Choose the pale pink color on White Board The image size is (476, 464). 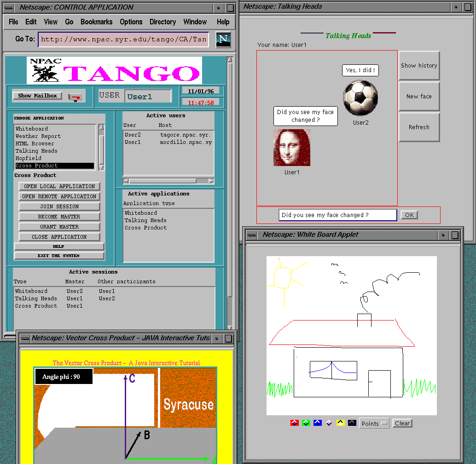pos(329,423)
